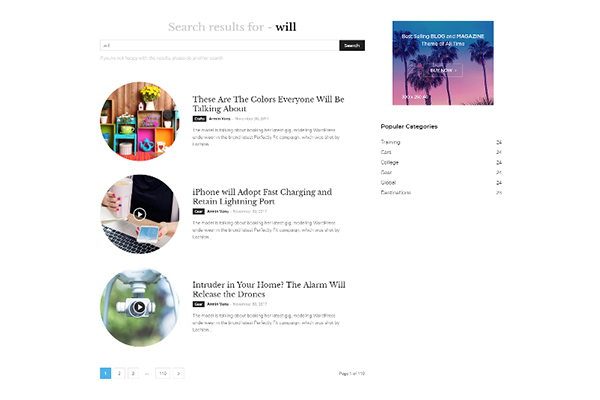Click the Gear category tag under iPhone article

tap(198, 211)
